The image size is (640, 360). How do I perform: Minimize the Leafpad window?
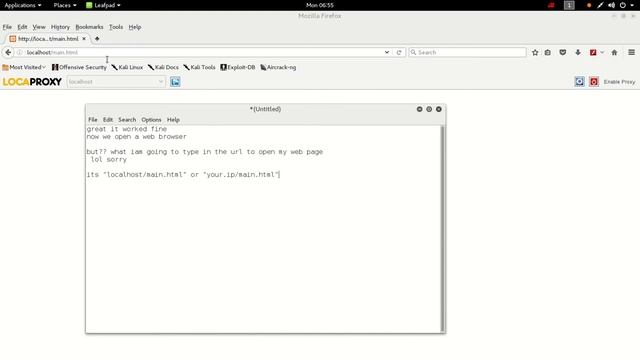coord(419,109)
